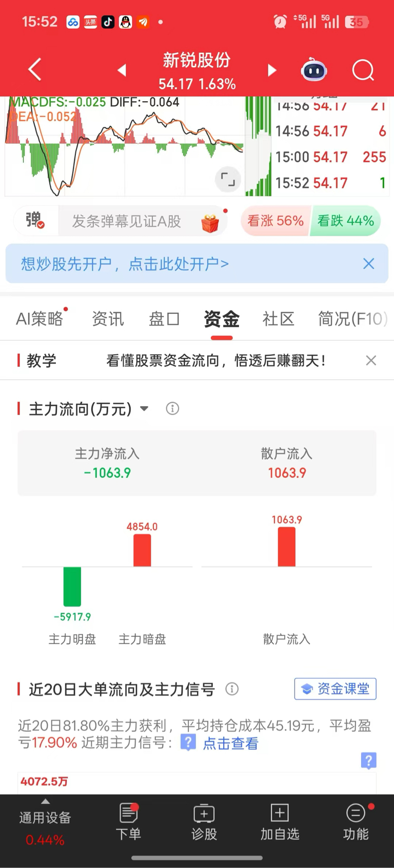Viewport: 394px width, 868px height.
Task: Open info icon beside 主力流向(万元)
Action: click(x=172, y=409)
